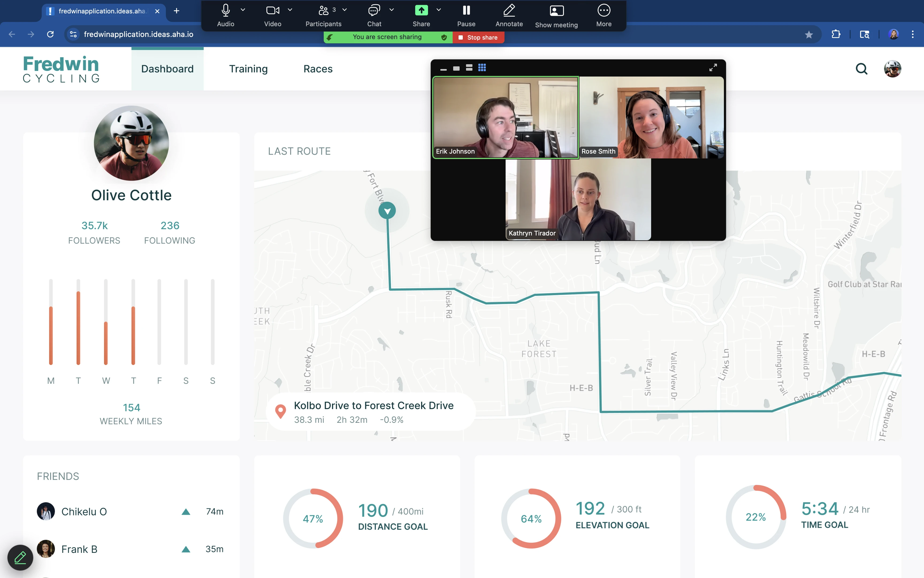Expand the video panel to fullscreen
Viewport: 924px width, 578px height.
click(713, 68)
